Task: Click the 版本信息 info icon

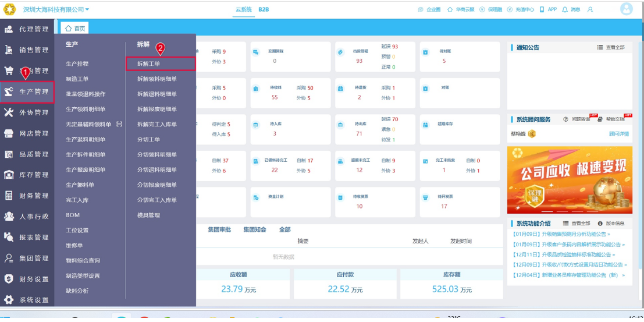Action: [600, 223]
